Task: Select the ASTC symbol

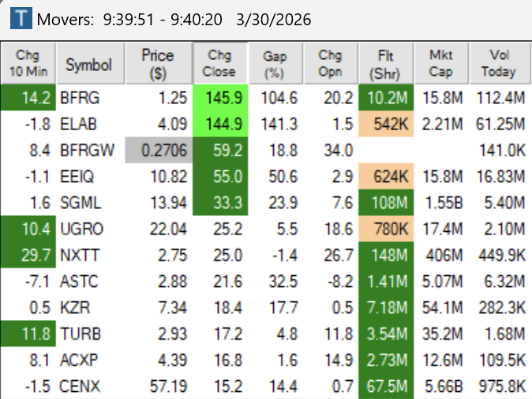Action: click(x=79, y=282)
